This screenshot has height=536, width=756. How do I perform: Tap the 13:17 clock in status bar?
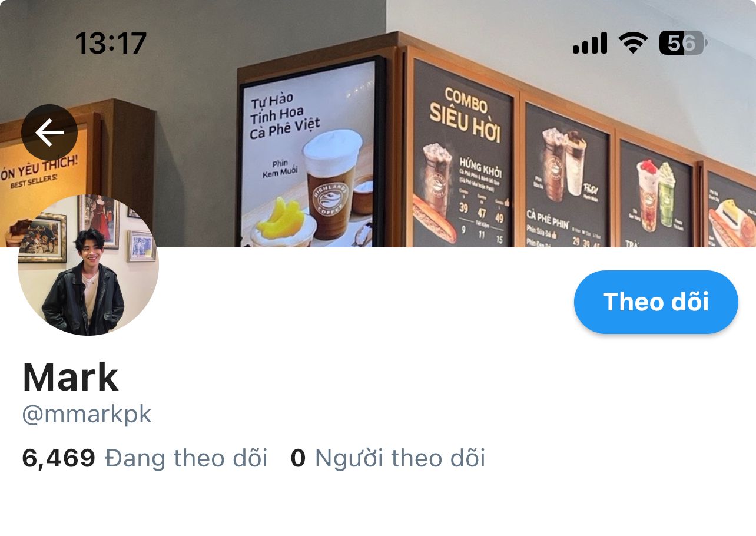tap(111, 44)
